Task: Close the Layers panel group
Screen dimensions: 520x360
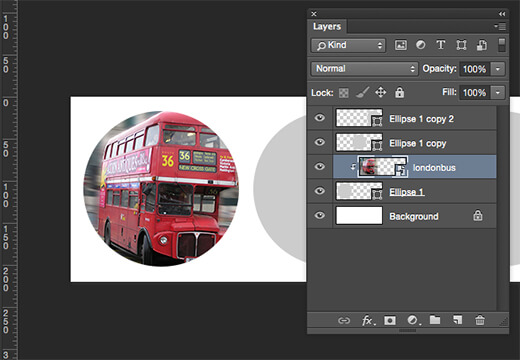Action: pyautogui.click(x=314, y=14)
